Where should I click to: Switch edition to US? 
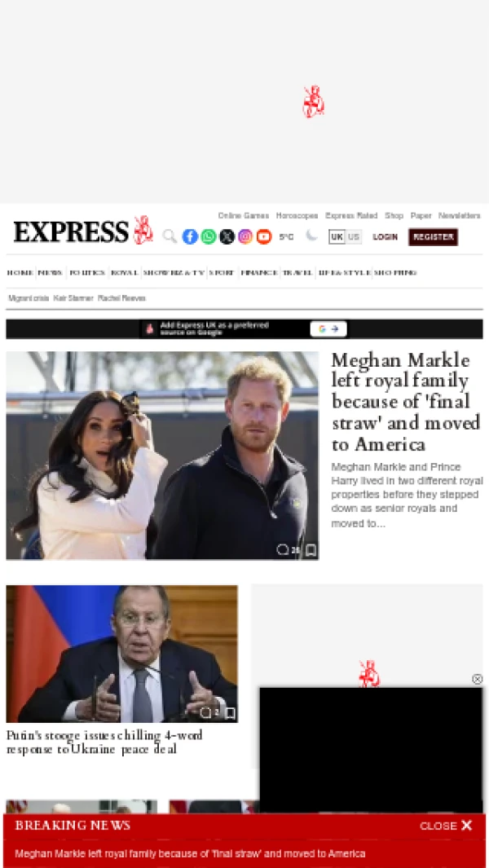click(x=354, y=237)
